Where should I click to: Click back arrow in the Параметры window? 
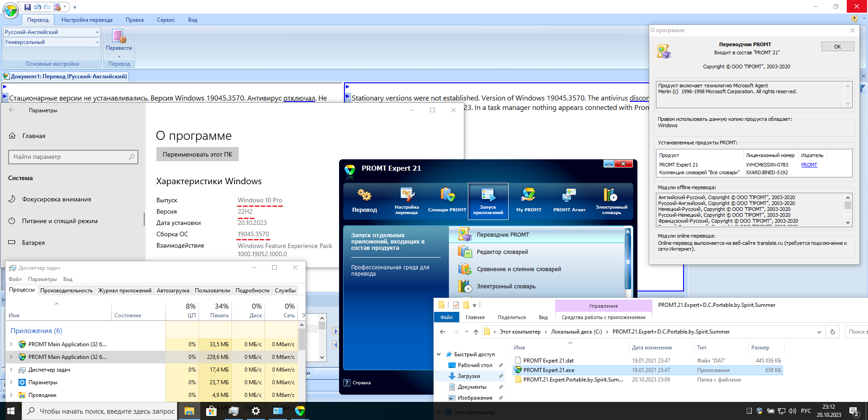pyautogui.click(x=12, y=110)
